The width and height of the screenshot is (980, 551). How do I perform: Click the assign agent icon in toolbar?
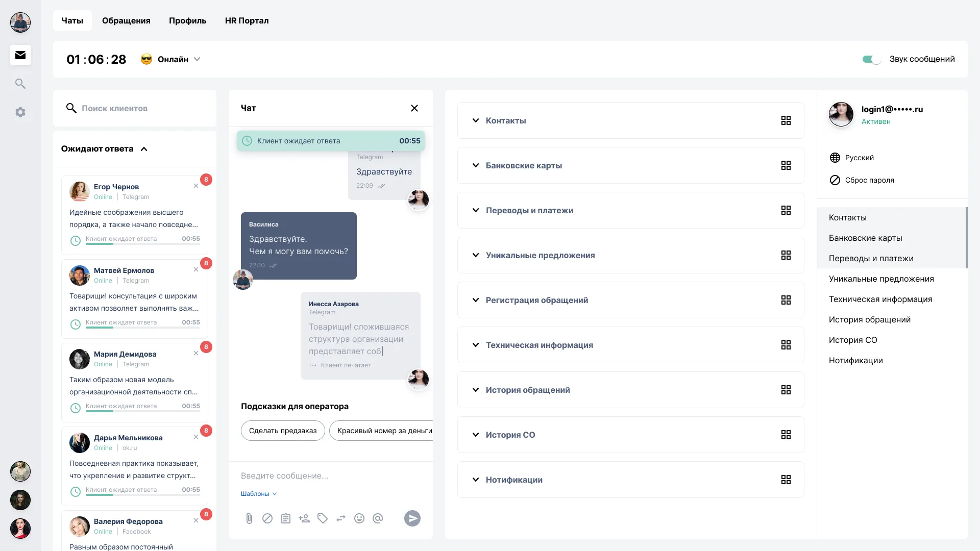pos(304,518)
